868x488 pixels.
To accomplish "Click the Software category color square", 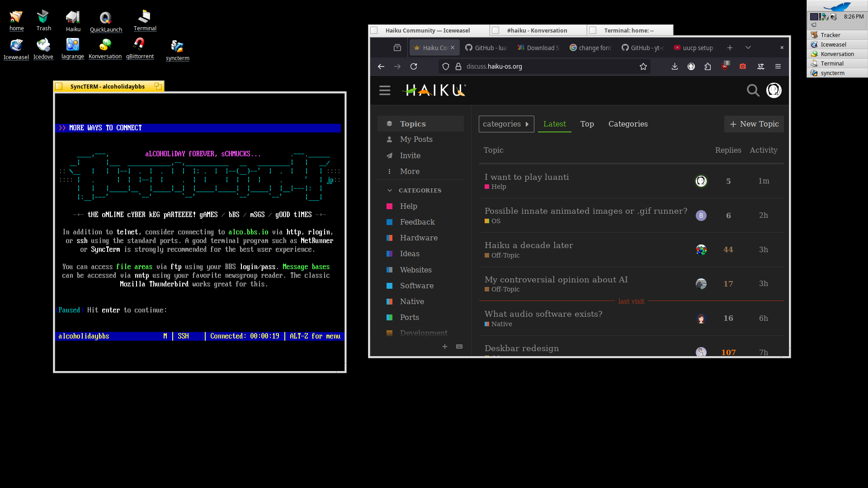I will 389,286.
